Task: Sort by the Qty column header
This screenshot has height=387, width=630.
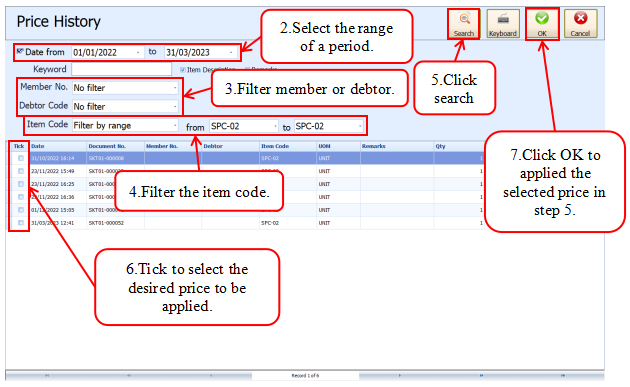Action: point(459,146)
